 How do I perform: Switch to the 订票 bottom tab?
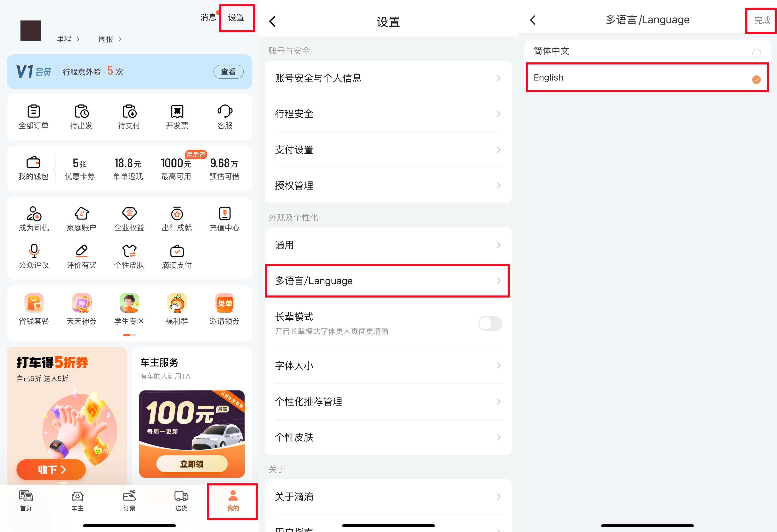(129, 500)
